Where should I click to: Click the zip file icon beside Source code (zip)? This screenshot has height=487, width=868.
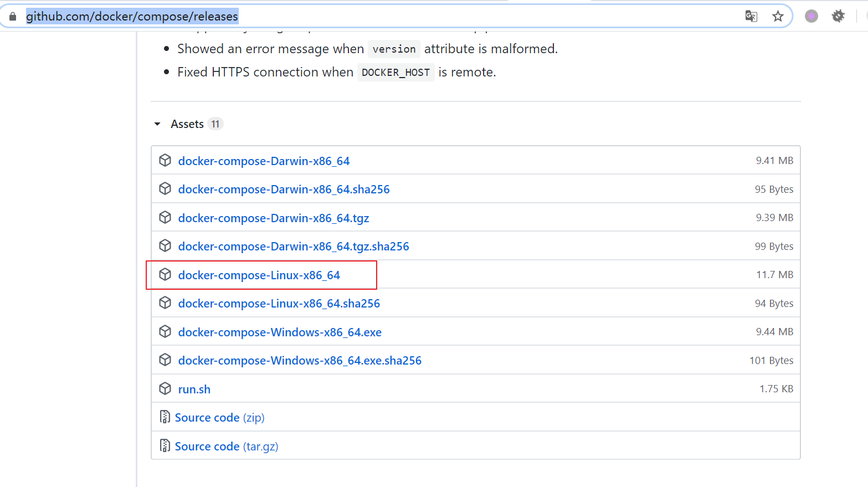pyautogui.click(x=165, y=417)
